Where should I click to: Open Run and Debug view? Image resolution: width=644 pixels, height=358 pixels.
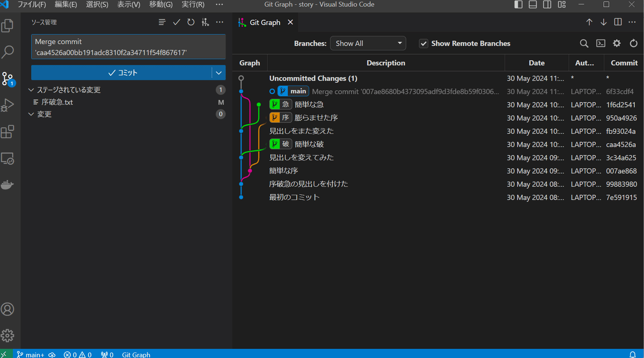(8, 105)
